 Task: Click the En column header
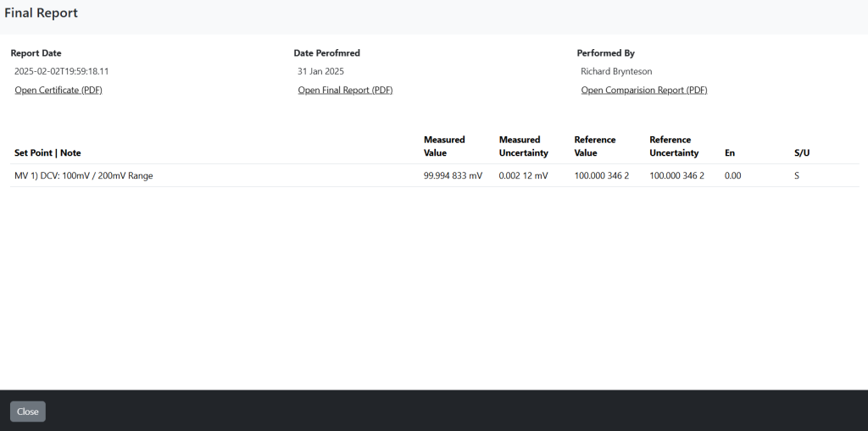730,152
